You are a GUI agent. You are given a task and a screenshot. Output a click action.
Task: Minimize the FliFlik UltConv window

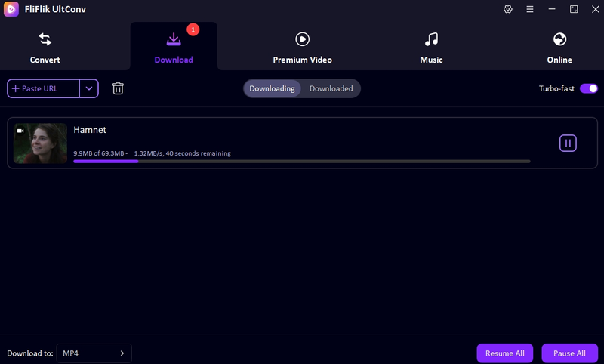(x=552, y=9)
